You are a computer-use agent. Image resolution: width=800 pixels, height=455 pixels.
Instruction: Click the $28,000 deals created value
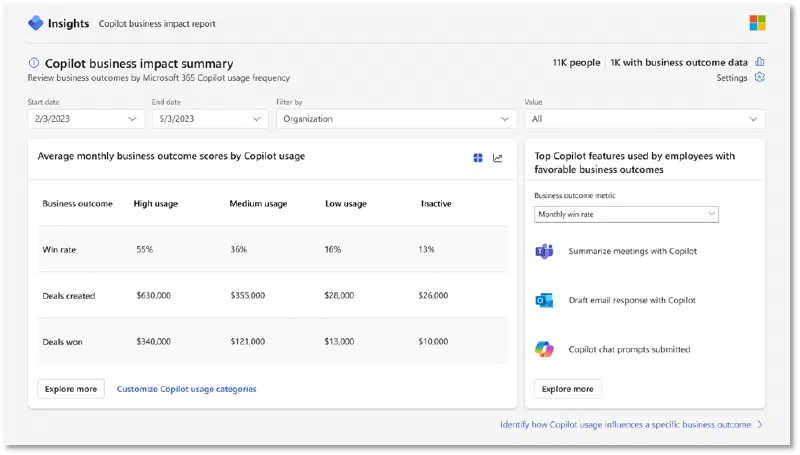pyautogui.click(x=339, y=295)
